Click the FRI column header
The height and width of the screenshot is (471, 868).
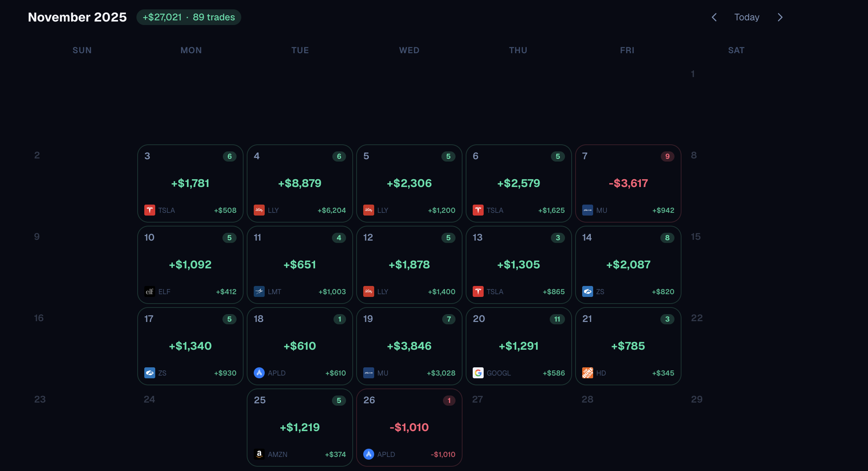[x=627, y=50]
